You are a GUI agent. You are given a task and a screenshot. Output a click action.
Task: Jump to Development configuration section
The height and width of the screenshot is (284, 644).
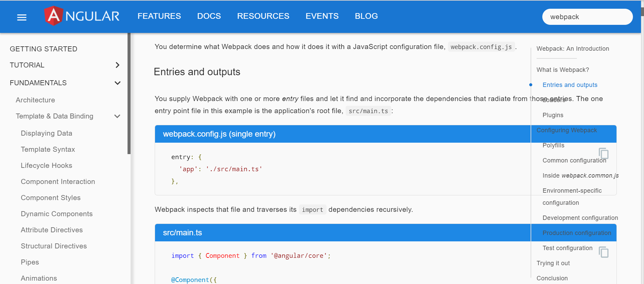click(x=580, y=218)
